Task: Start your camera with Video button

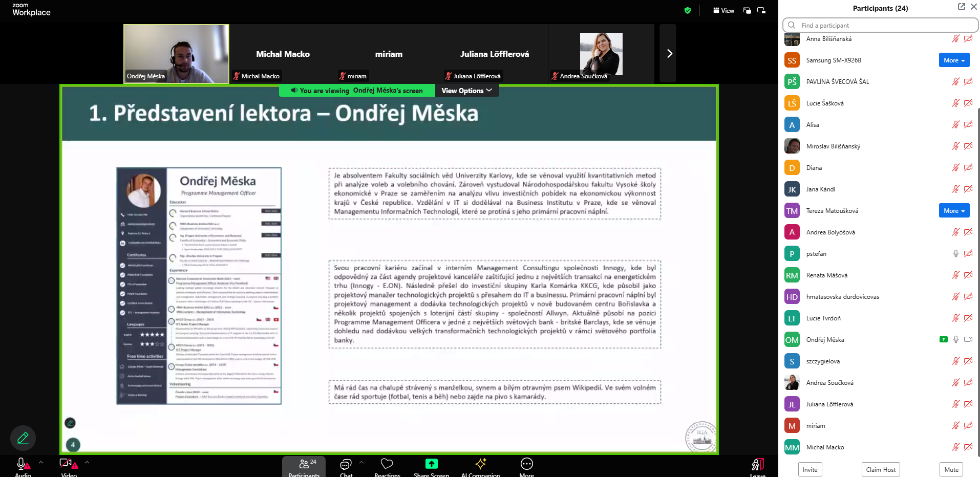Action: [67, 465]
